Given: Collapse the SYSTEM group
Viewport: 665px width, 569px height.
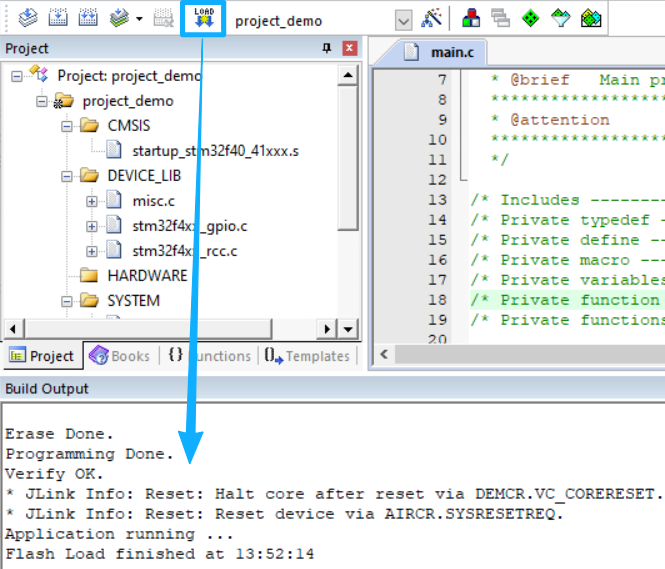Looking at the screenshot, I should click(67, 301).
